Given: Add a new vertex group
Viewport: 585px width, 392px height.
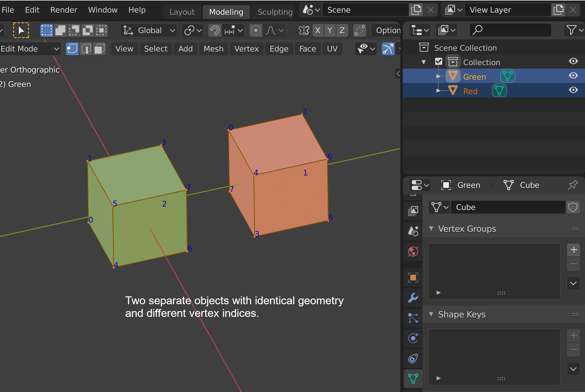Looking at the screenshot, I should tap(574, 250).
